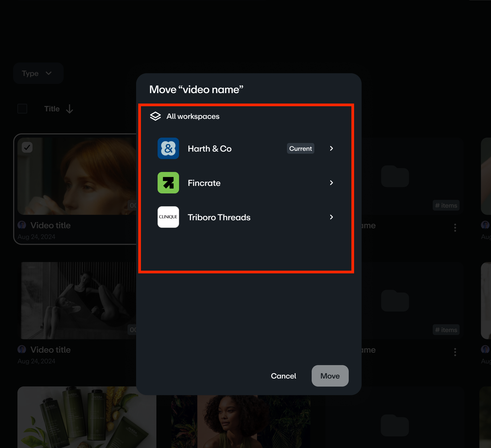Click the Harth & Co ampersand logo
This screenshot has height=448, width=491.
pyautogui.click(x=168, y=148)
